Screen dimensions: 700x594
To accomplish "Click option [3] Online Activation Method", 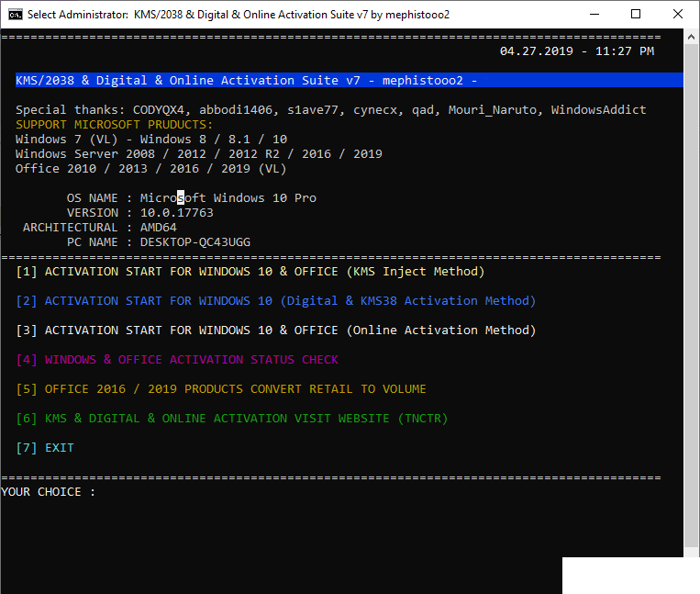I will [x=275, y=331].
